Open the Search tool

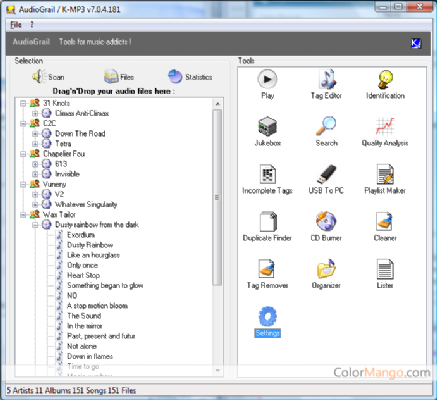coord(326,131)
